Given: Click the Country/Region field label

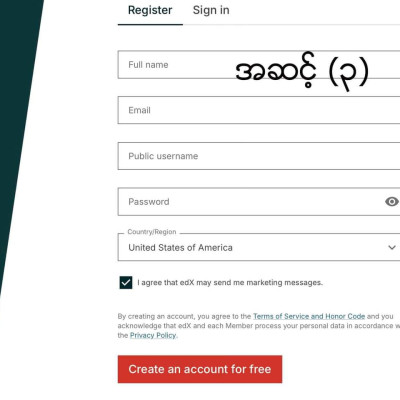Looking at the screenshot, I should (x=152, y=232).
